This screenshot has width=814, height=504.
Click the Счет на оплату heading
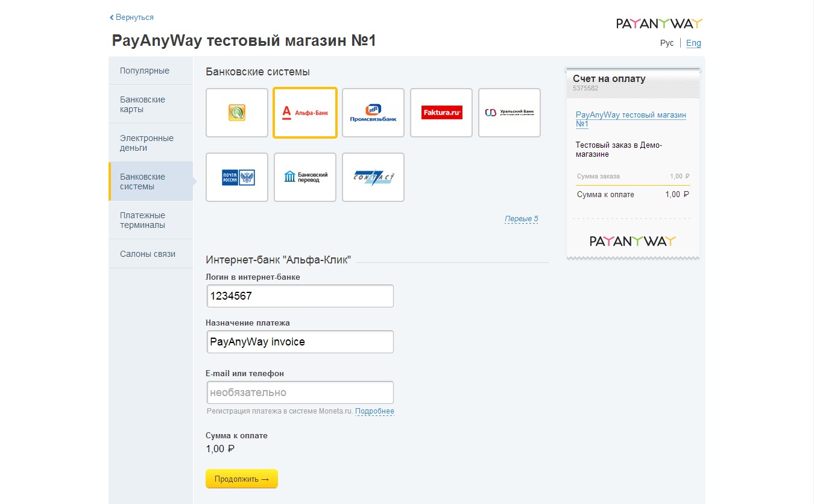(609, 78)
